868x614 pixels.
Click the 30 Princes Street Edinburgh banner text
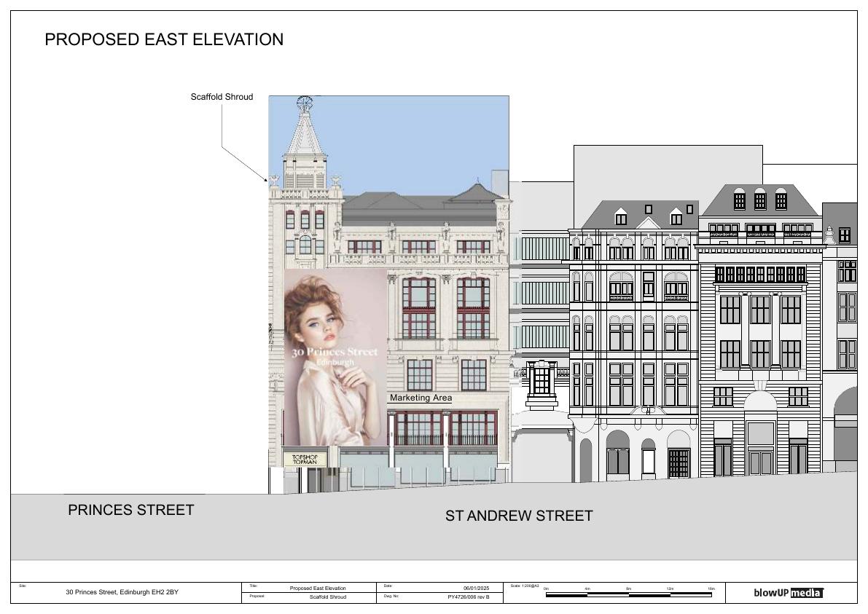tap(335, 356)
